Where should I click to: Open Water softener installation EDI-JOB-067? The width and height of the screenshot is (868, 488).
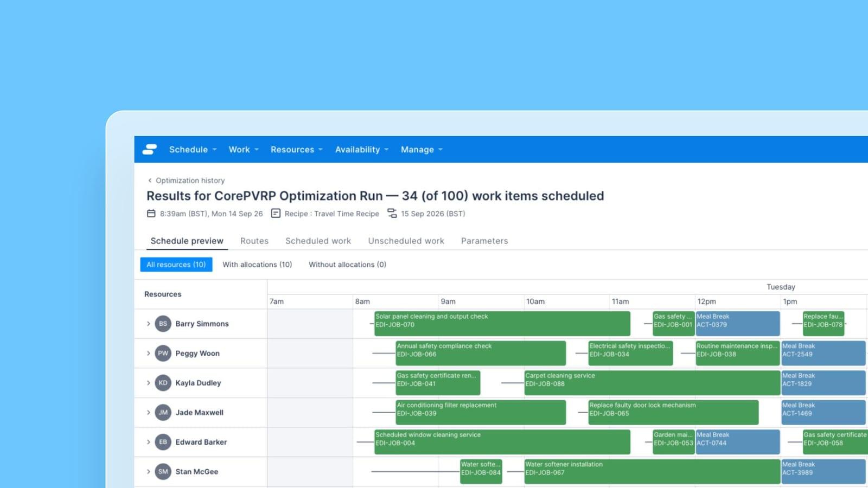point(652,471)
